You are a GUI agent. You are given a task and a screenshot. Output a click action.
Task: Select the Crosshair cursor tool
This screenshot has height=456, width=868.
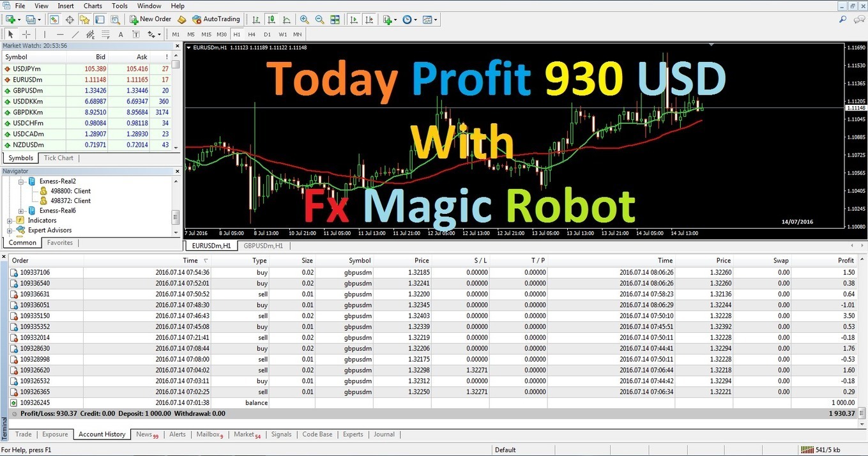pos(26,34)
